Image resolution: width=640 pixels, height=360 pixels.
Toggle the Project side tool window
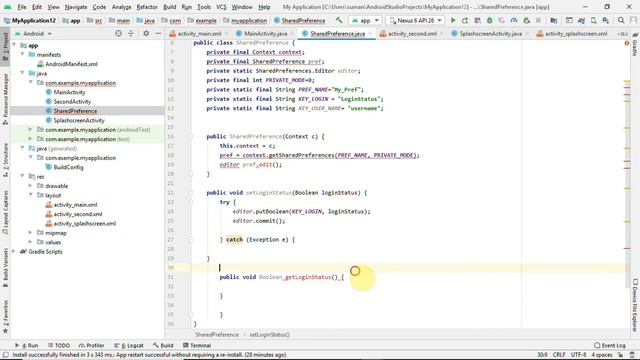coord(5,48)
